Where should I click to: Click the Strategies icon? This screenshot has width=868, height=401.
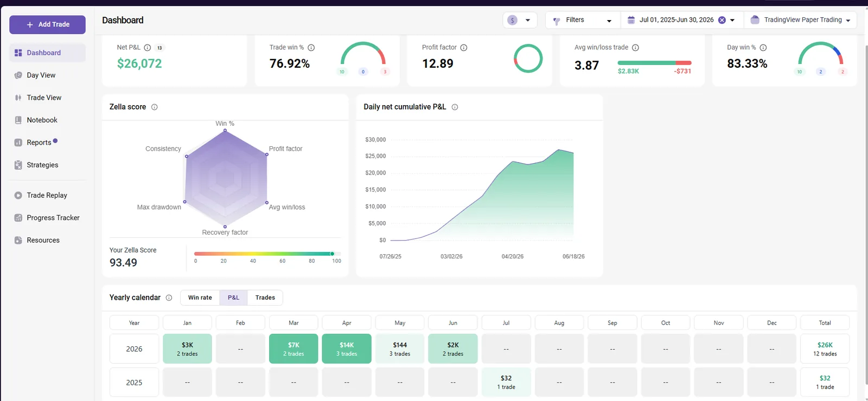(x=18, y=165)
